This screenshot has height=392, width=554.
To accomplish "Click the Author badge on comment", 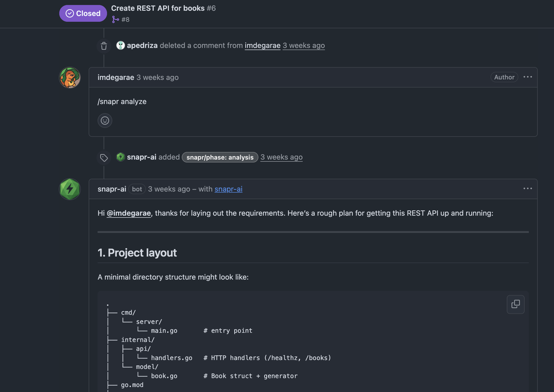I will tap(504, 77).
